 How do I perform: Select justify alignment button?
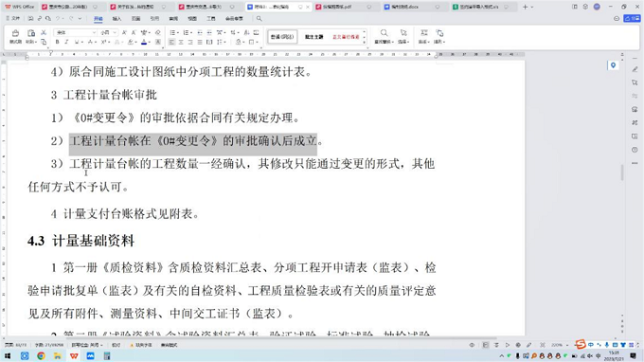(200, 42)
